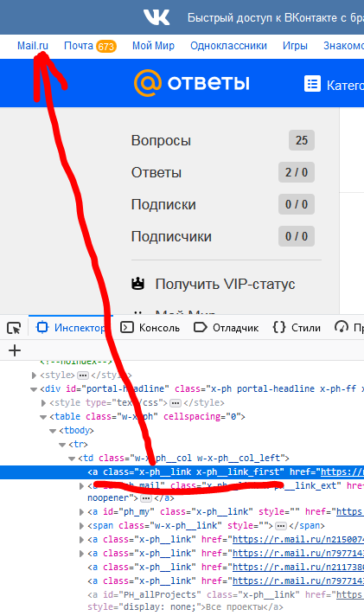Open Подписки section
The width and height of the screenshot is (364, 616).
coord(163,205)
